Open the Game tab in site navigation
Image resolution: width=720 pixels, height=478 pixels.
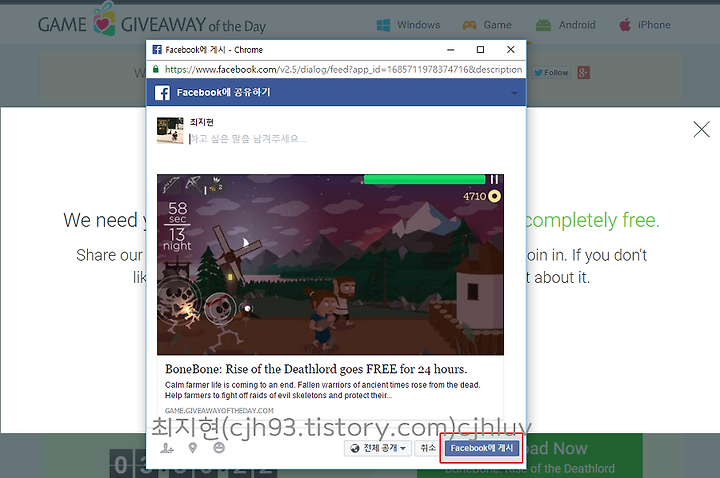pos(487,25)
